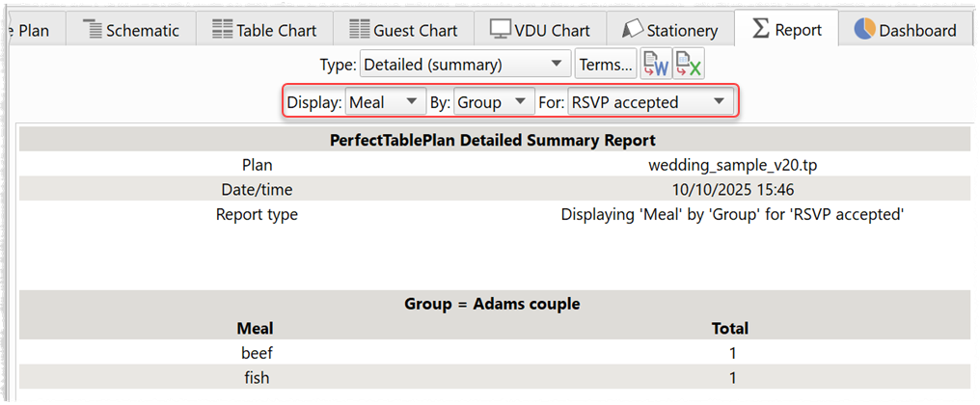Click the 'Report type' row label

tap(257, 214)
